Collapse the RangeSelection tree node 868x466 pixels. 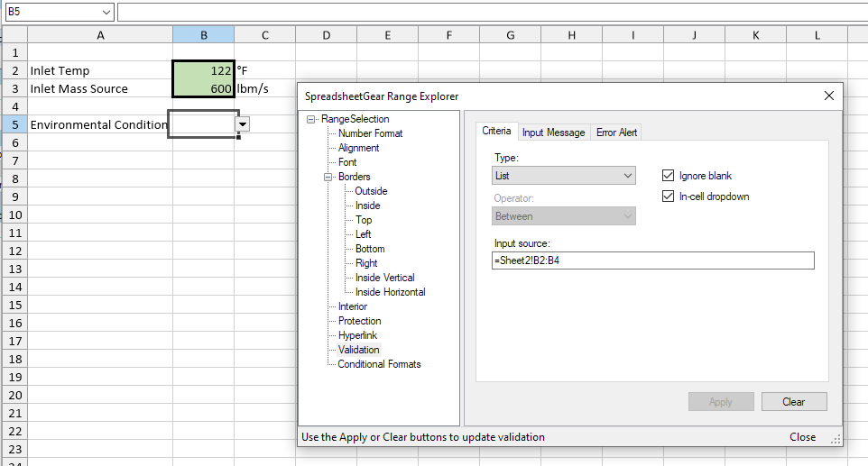312,119
